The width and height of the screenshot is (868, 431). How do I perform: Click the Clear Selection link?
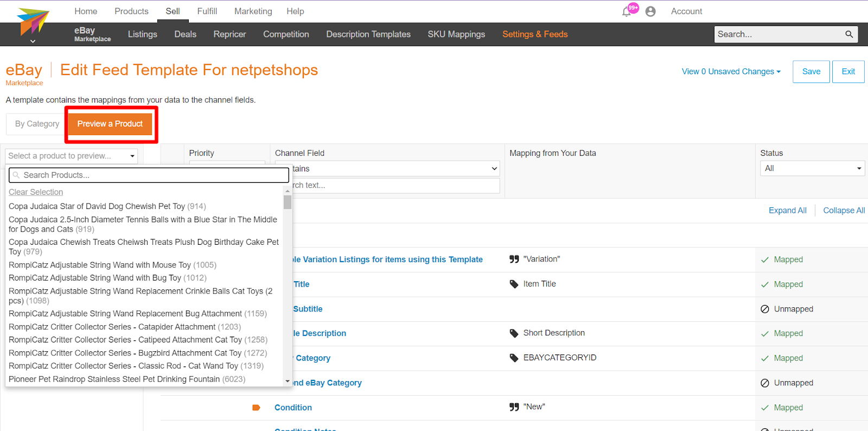click(36, 192)
